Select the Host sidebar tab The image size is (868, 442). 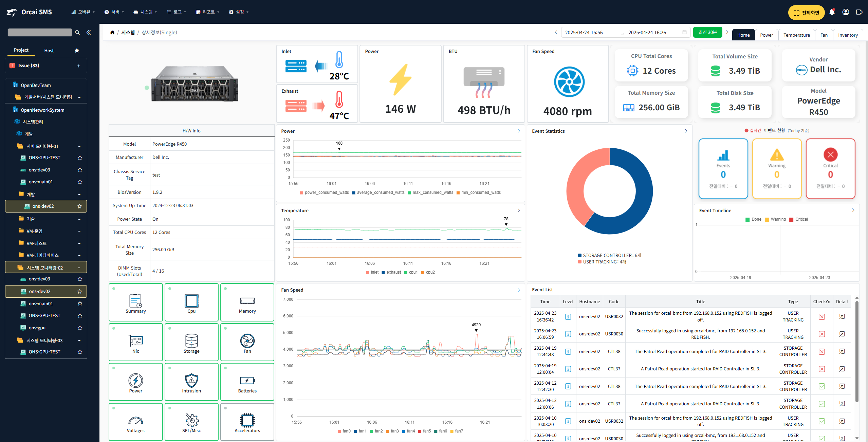click(x=49, y=51)
